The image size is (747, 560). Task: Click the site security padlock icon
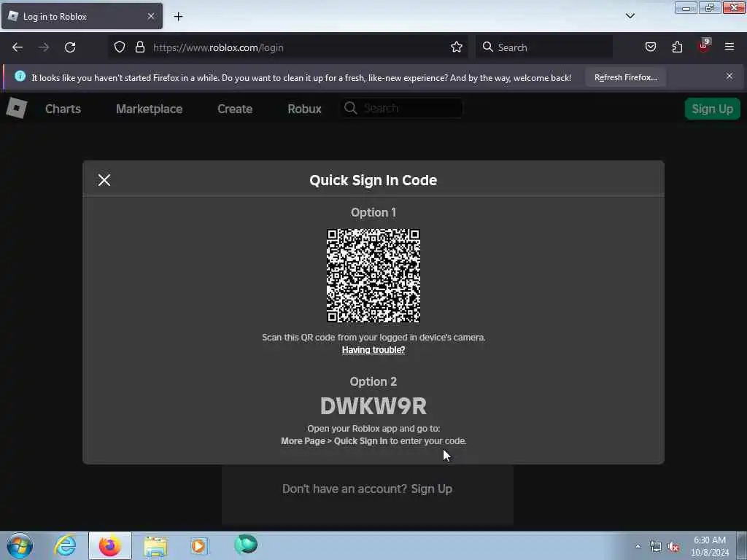click(139, 47)
